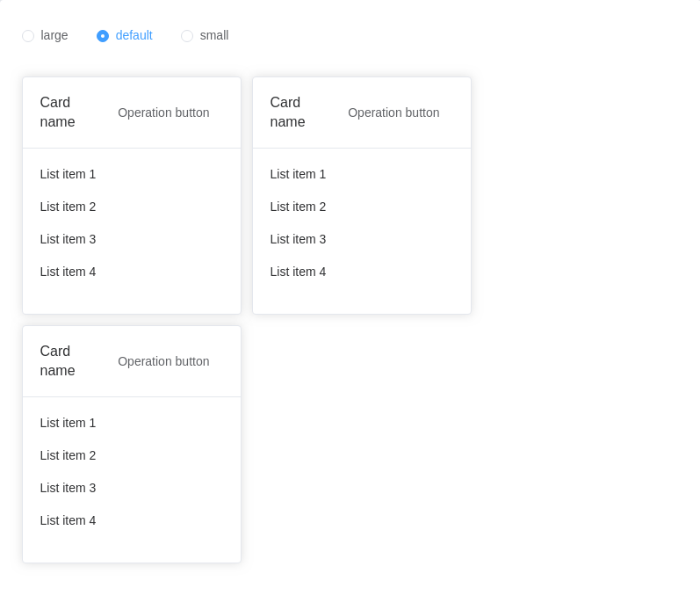Select List item 1 in the top-right card

pyautogui.click(x=298, y=174)
